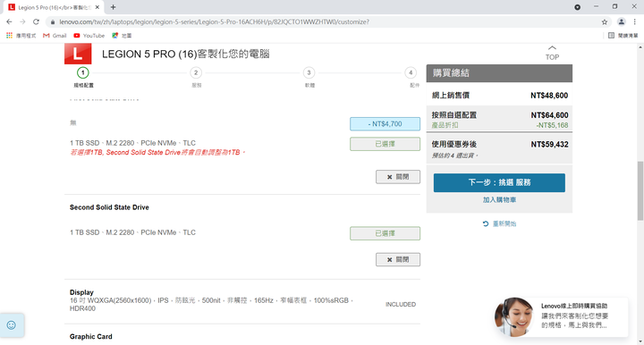
Task: Open the Maps bookmark
Action: point(122,36)
